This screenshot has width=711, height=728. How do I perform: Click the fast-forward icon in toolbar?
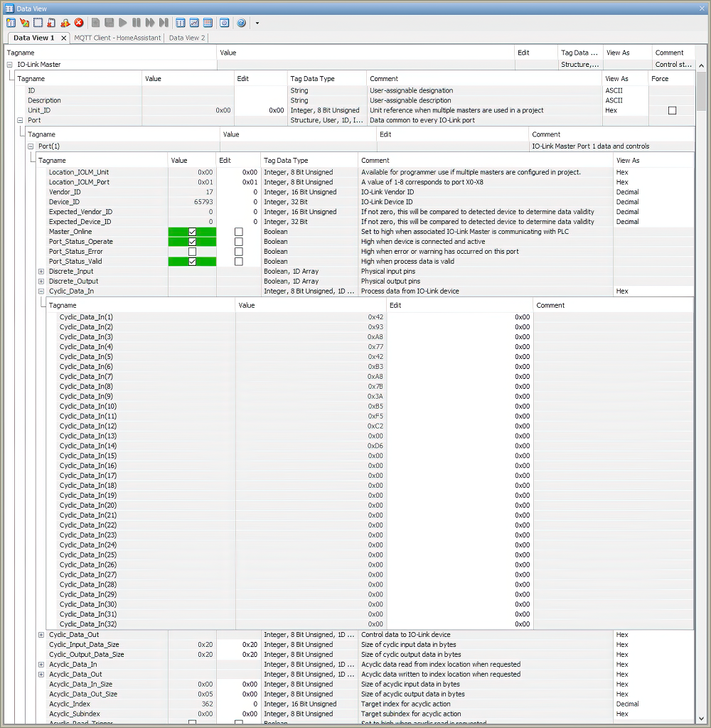coord(150,23)
